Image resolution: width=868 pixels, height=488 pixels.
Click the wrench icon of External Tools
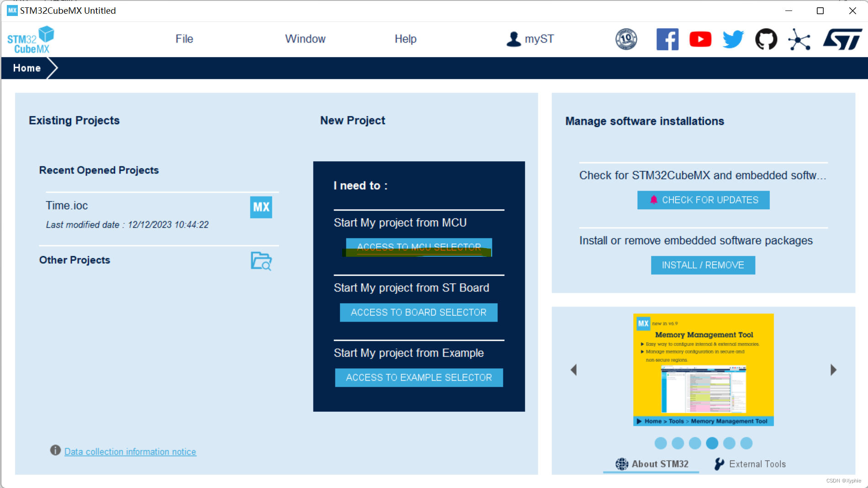719,464
